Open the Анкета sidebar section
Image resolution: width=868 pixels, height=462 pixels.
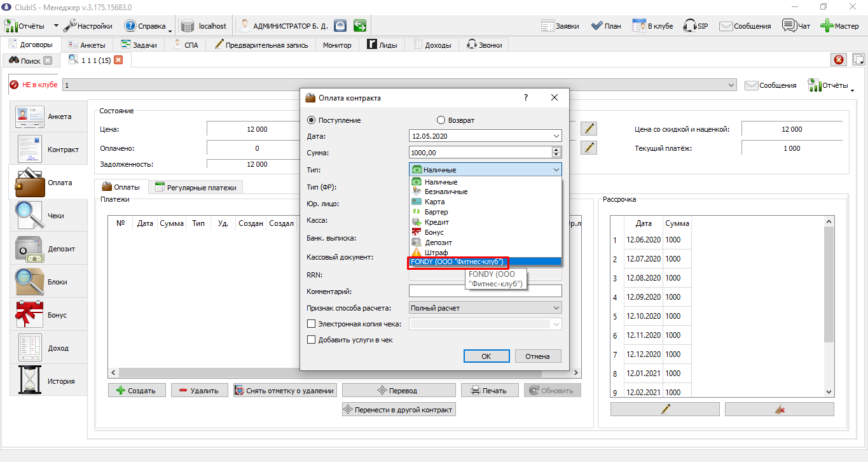click(x=48, y=117)
